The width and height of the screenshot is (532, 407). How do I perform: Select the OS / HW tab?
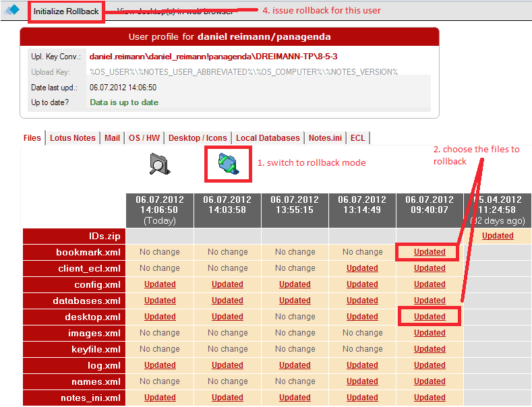click(144, 138)
